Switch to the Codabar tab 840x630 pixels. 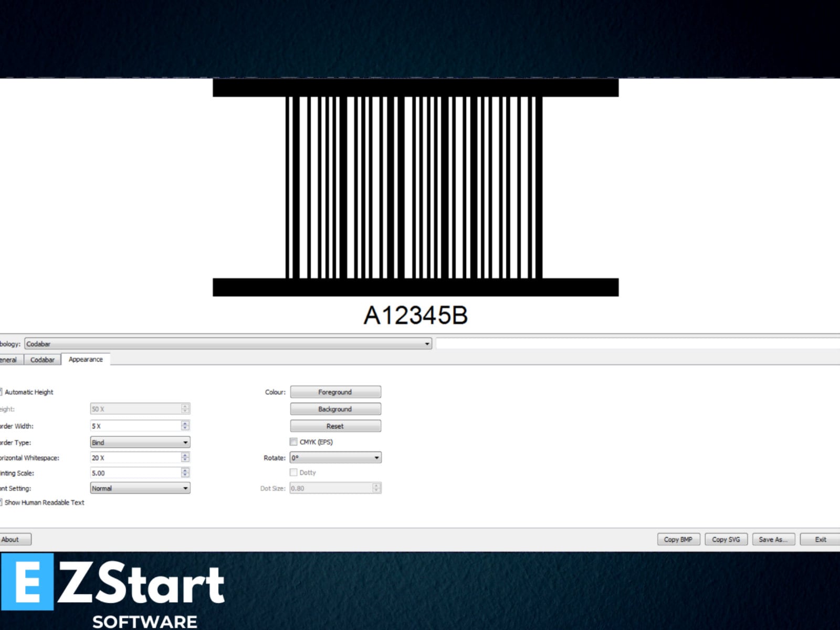[x=42, y=360]
